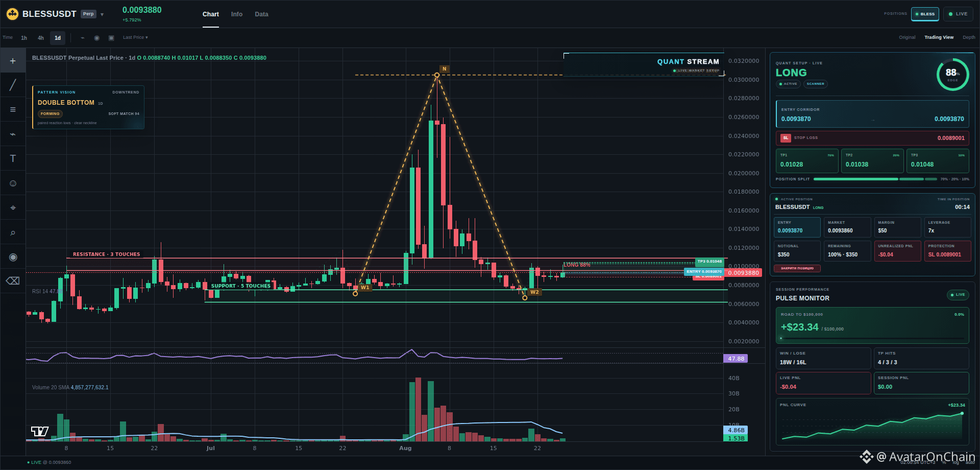Switch to the Chart tab

210,14
